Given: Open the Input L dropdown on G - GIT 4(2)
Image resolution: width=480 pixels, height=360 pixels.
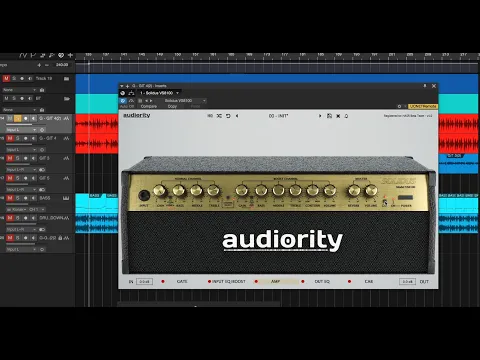Looking at the screenshot, I should [x=21, y=130].
